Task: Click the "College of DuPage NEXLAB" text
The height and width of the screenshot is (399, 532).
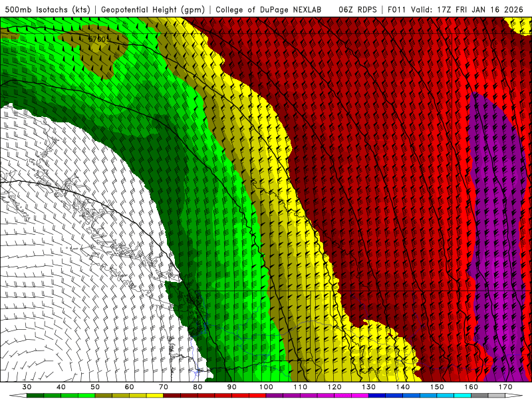Action: 269,10
